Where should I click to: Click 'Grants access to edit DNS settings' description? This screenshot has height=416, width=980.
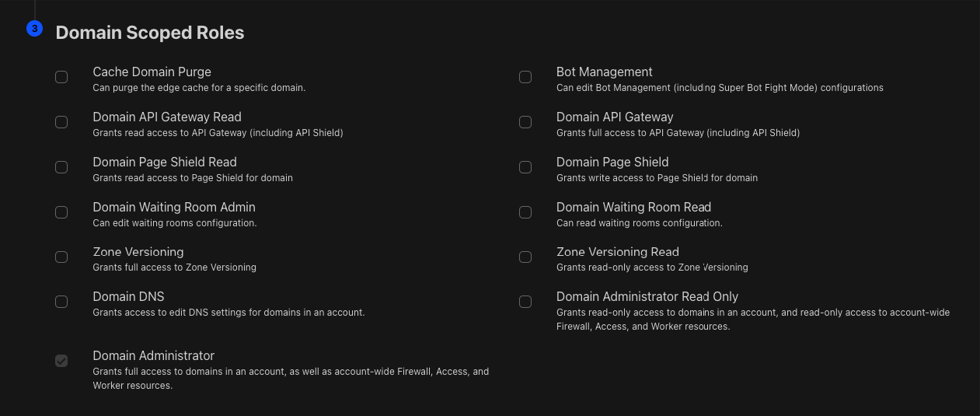click(228, 313)
